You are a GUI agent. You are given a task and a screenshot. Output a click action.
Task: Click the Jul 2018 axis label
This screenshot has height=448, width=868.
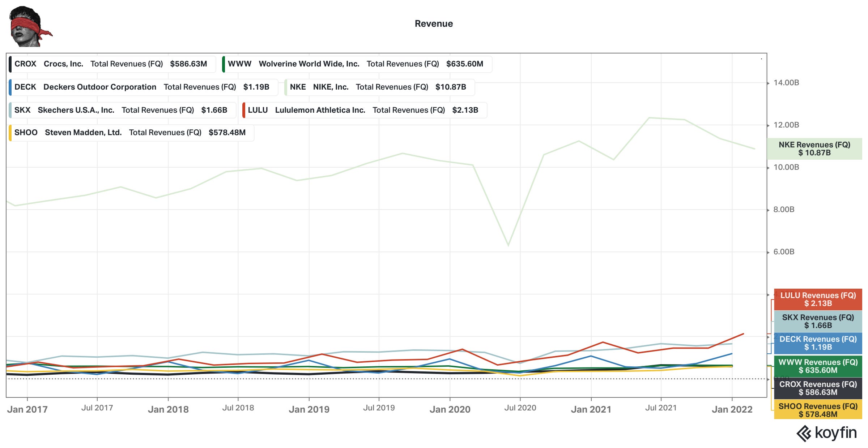point(238,408)
